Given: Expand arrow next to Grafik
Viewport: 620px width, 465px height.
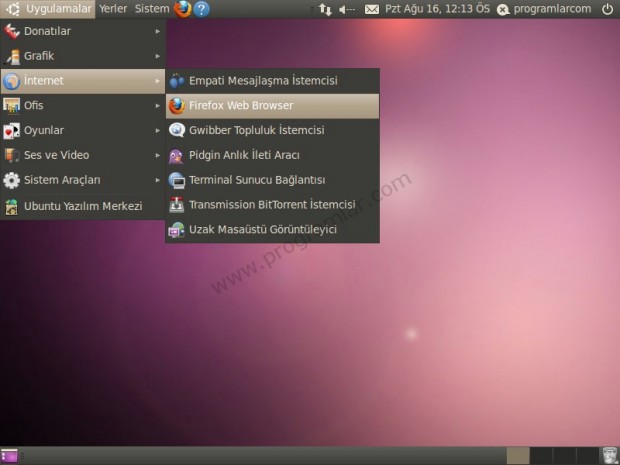Looking at the screenshot, I should coord(157,56).
